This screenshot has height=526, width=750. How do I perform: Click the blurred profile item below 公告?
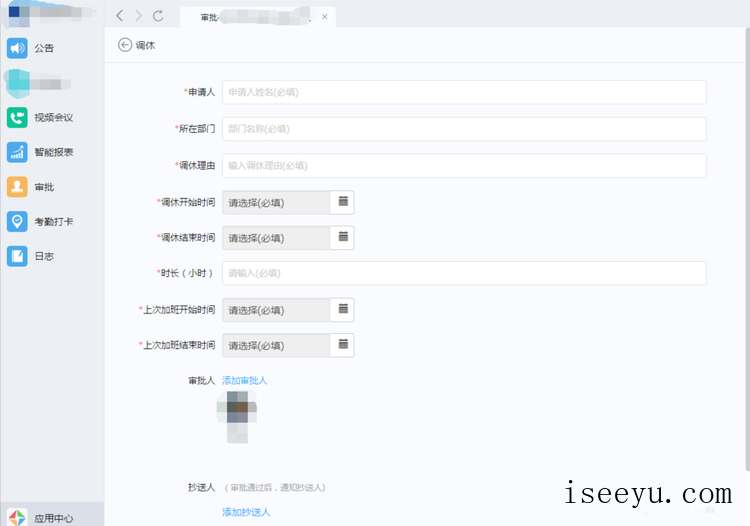coord(38,84)
